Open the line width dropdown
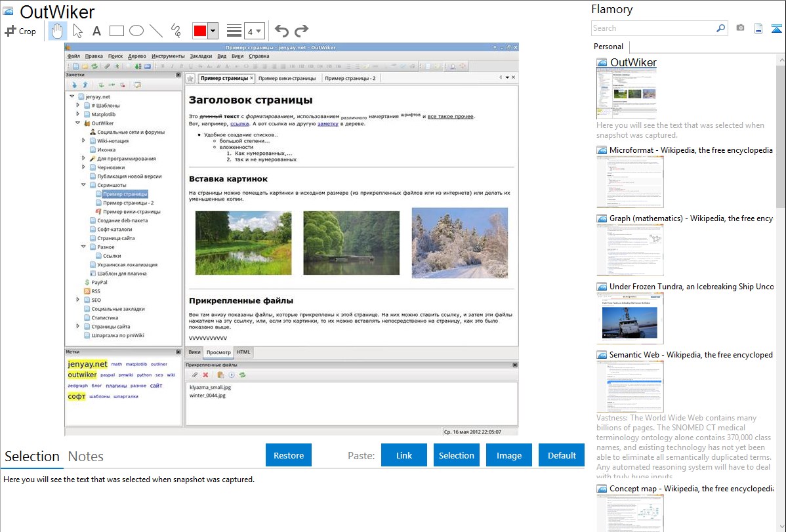Image resolution: width=786 pixels, height=532 pixels. (254, 31)
